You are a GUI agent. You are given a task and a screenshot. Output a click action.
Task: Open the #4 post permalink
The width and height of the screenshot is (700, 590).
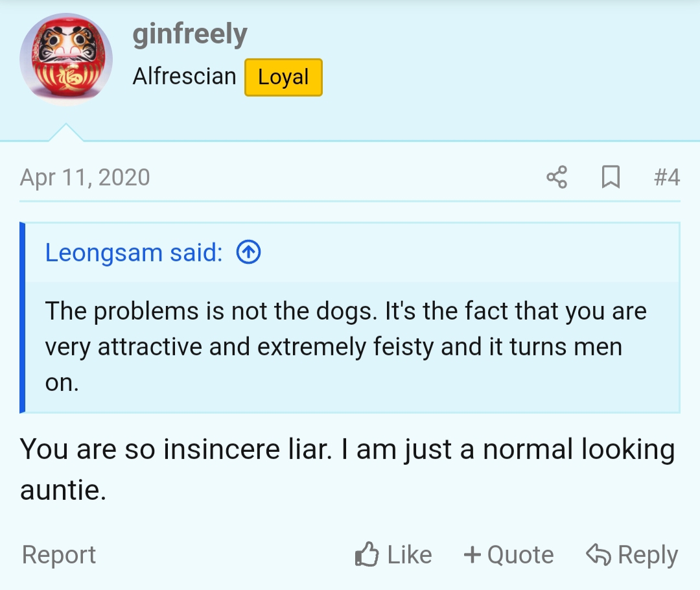coord(666,177)
